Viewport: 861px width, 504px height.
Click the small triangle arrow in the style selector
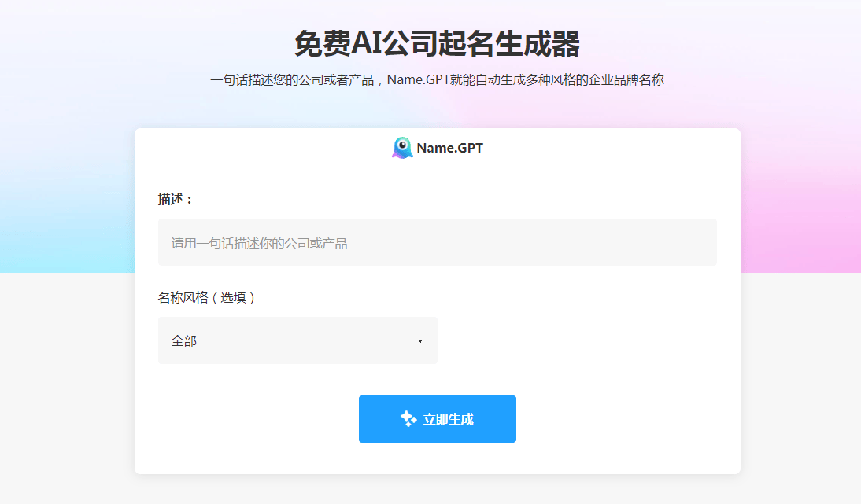420,341
